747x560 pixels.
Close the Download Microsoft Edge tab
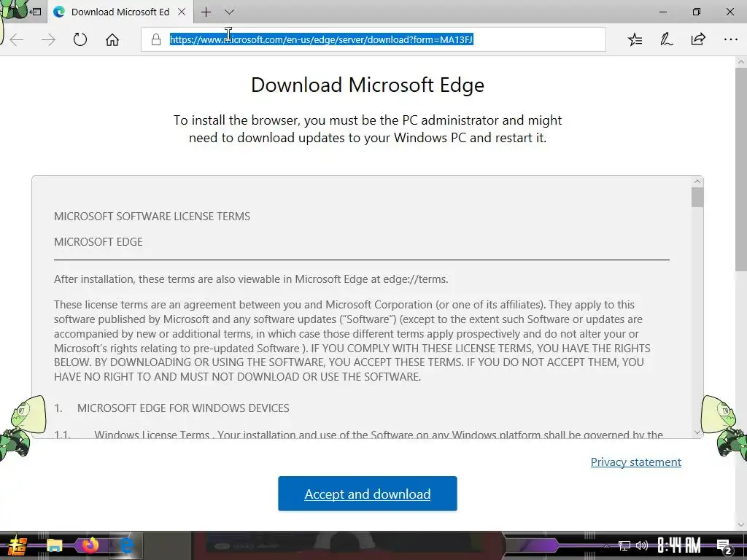182,12
